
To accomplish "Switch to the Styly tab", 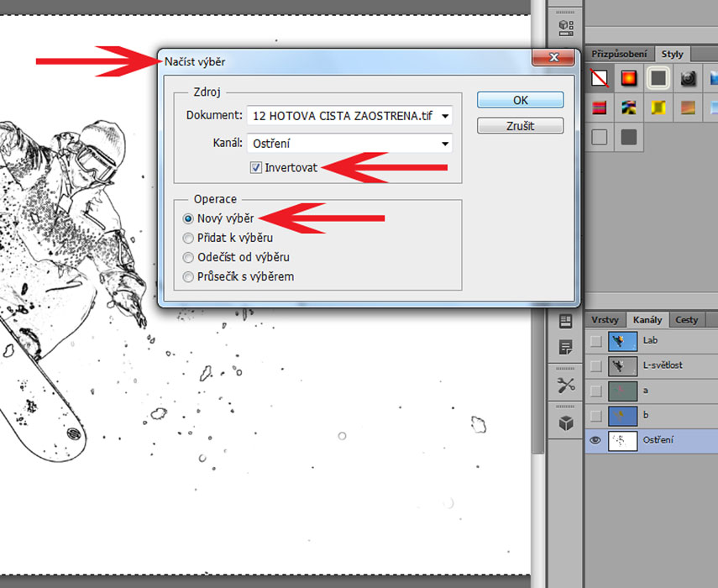I will 672,54.
